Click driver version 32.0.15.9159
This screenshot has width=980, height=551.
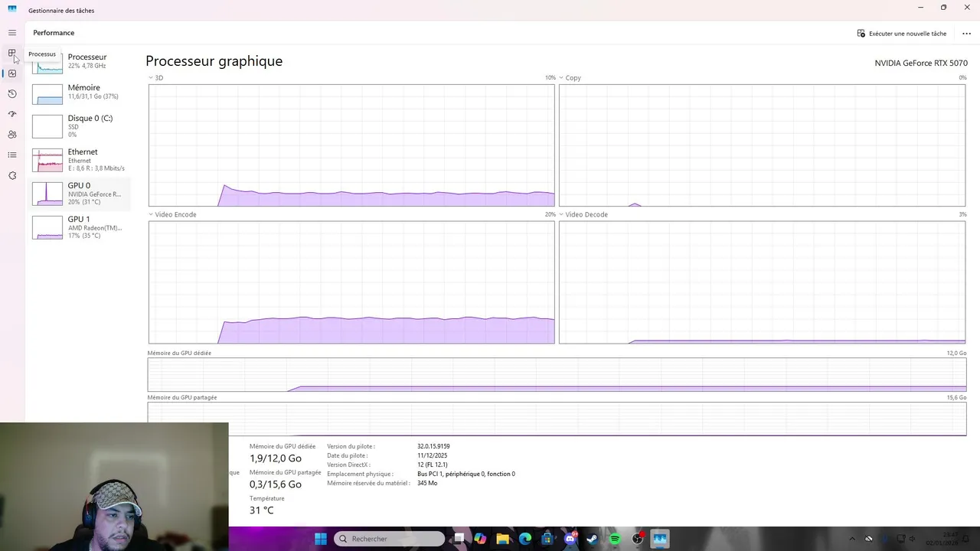433,446
